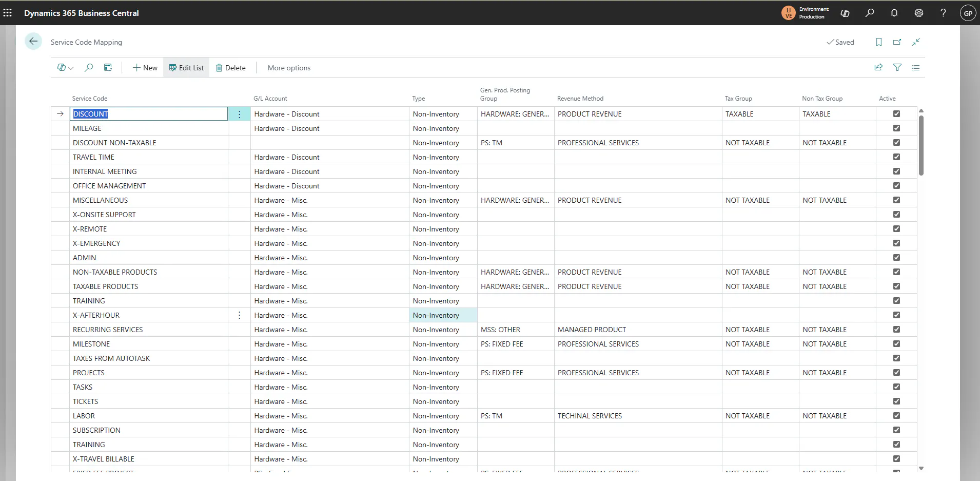Open G/L Account column header menu

[270, 99]
